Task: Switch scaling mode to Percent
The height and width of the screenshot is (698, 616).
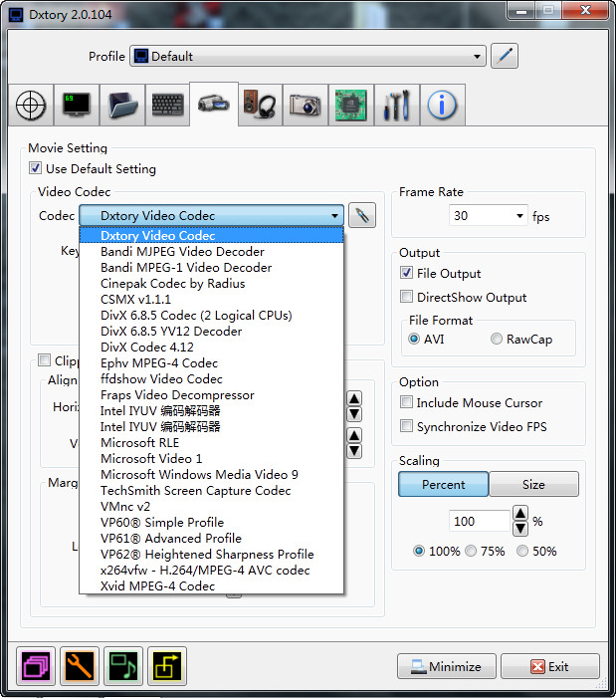Action: 444,484
